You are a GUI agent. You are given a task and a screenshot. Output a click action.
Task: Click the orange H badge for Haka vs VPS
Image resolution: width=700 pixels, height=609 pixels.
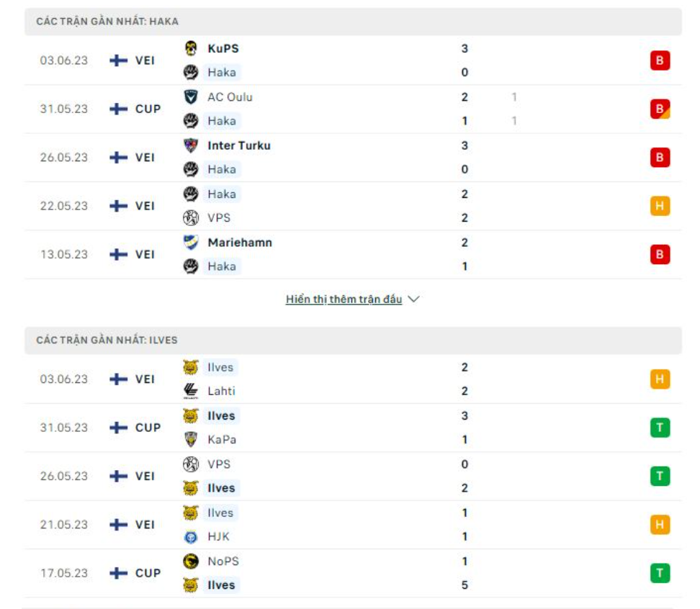pos(660,206)
